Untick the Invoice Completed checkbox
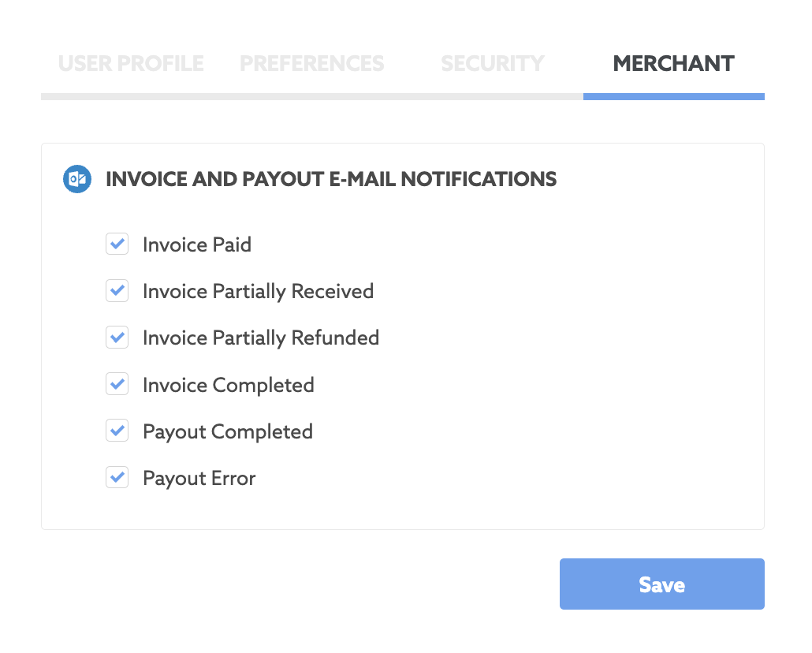 point(117,384)
